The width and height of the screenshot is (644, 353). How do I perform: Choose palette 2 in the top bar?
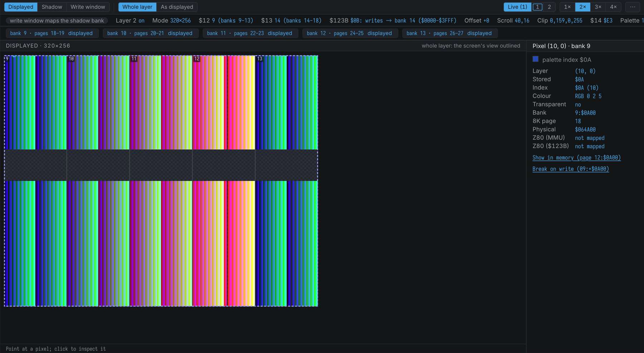pyautogui.click(x=549, y=7)
